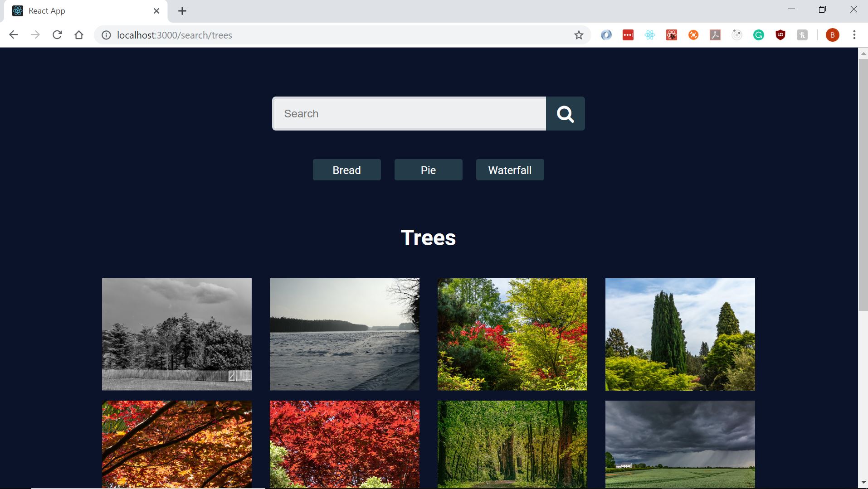Click the Pie category button
The height and width of the screenshot is (489, 868).
[428, 170]
